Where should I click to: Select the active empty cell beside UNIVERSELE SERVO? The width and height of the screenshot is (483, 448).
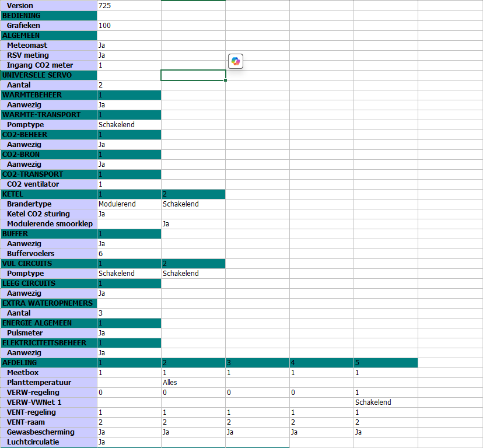[193, 75]
